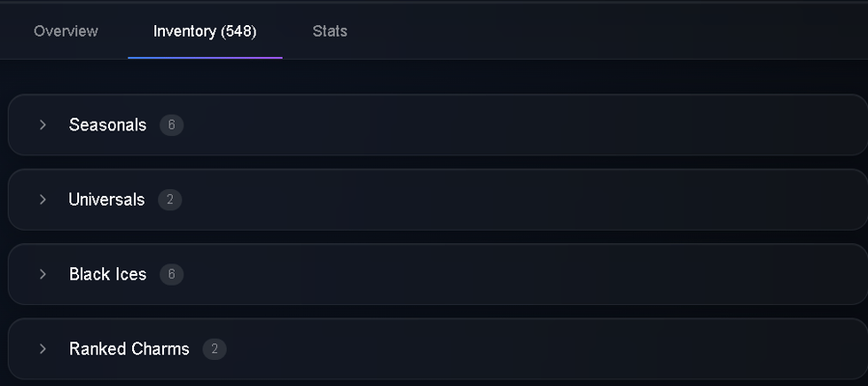Click the count badge next to Black Ices
The image size is (868, 386).
coord(172,274)
